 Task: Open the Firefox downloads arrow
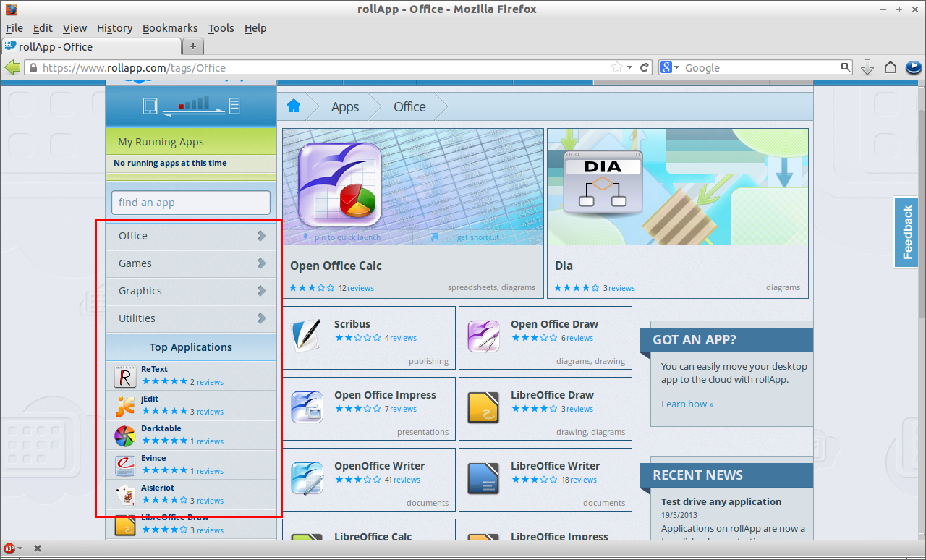tap(867, 67)
